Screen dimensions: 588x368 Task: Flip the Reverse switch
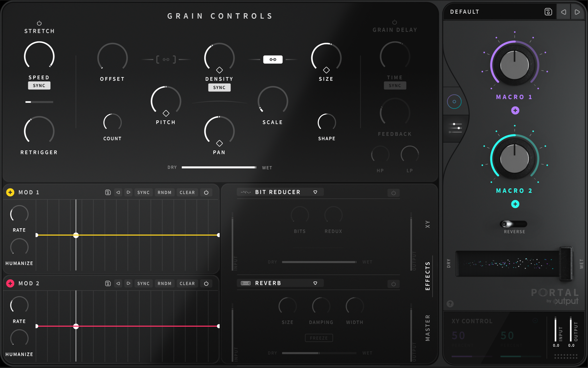tap(513, 224)
